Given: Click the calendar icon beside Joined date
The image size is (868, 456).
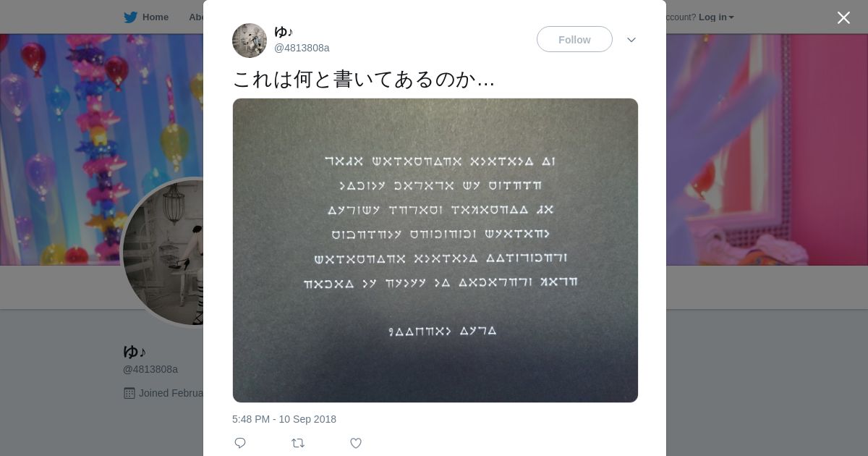Looking at the screenshot, I should pos(129,393).
